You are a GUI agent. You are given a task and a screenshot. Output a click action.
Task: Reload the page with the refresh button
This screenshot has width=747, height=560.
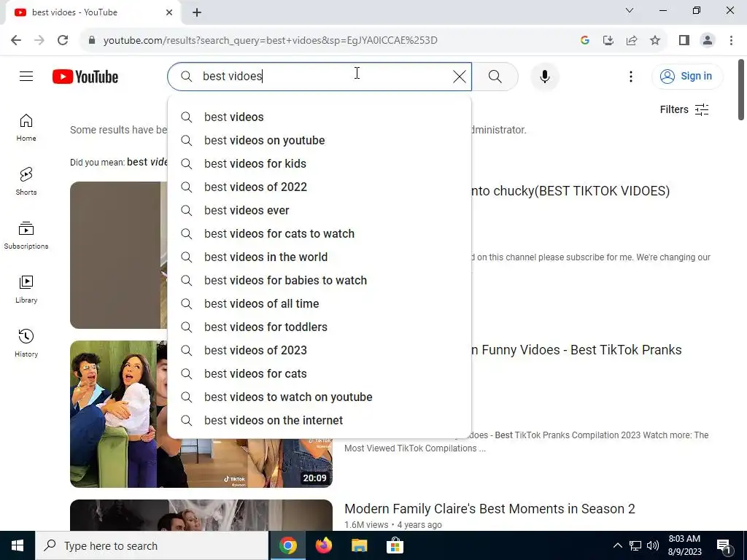63,40
